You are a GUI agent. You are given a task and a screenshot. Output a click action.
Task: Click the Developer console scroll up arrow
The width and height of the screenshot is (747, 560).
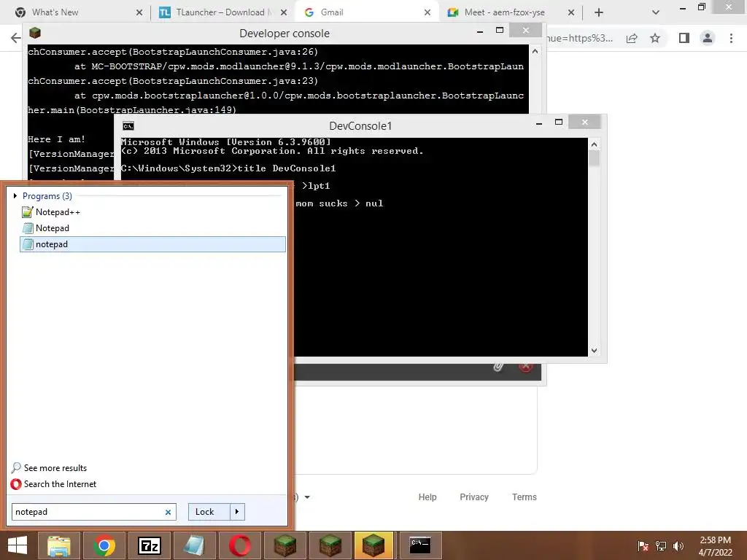(535, 52)
